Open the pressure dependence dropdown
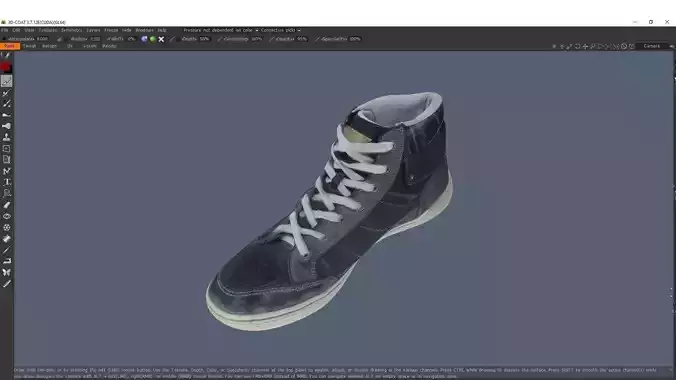This screenshot has height=380, width=676. [220, 30]
